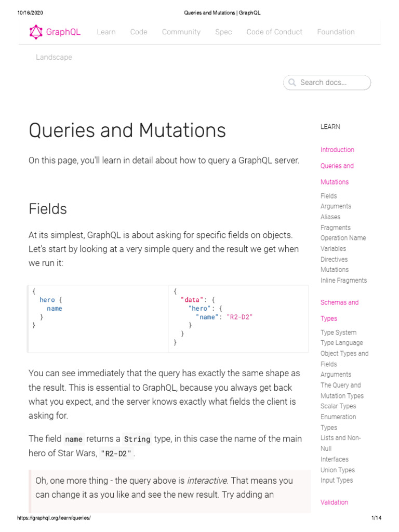Select Introduction in the sidebar
Screen dimensions: 399x532
(337, 150)
